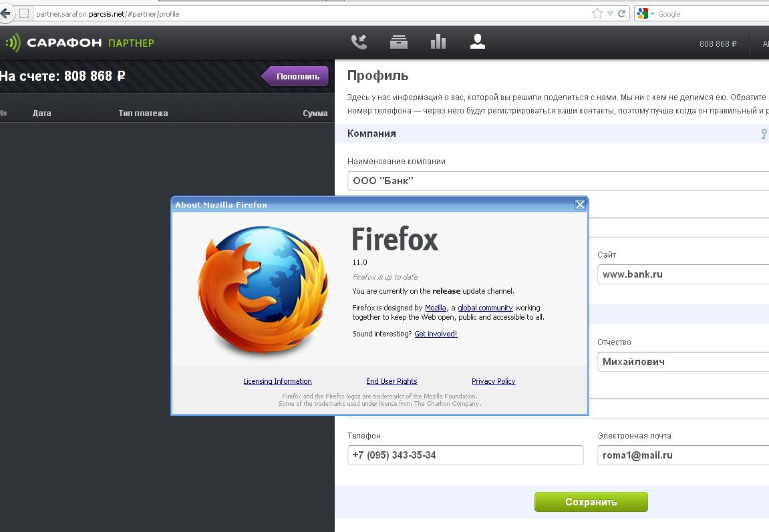The height and width of the screenshot is (532, 769).
Task: Click the На счете: 808 868 ₽ balance text
Action: tap(62, 76)
